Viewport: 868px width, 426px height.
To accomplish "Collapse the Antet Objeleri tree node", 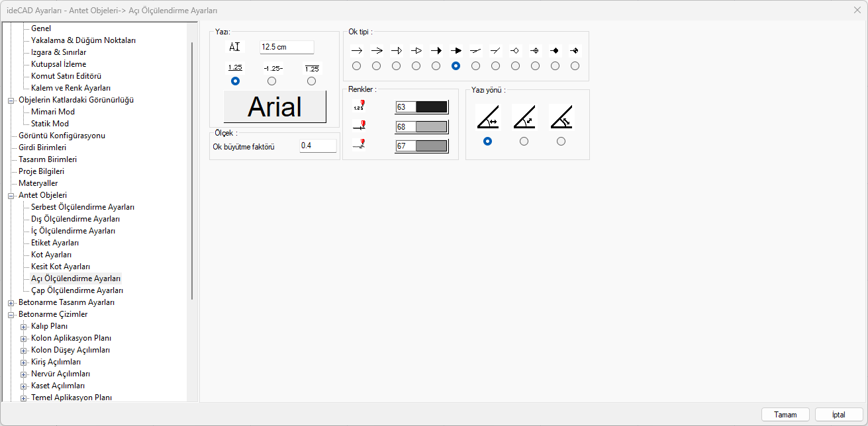I will (x=11, y=195).
